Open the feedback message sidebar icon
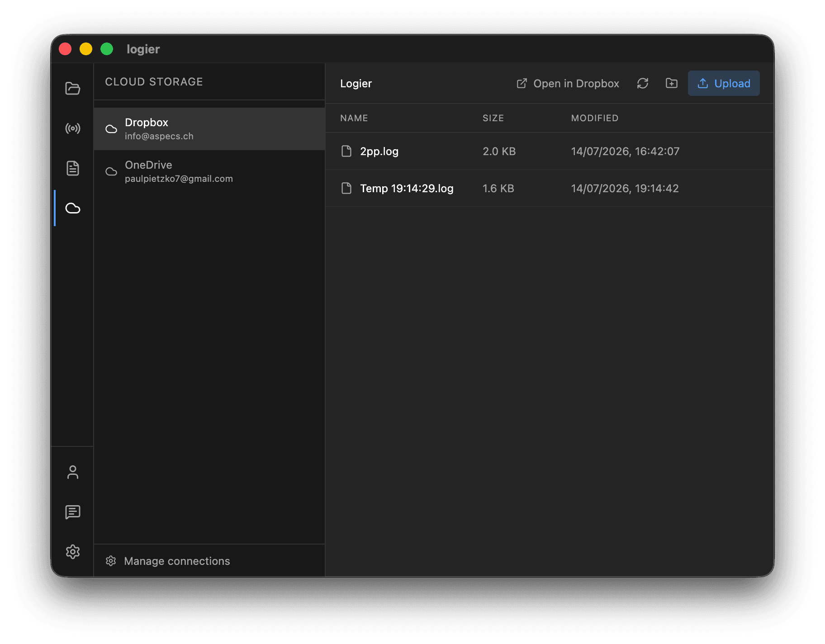This screenshot has width=825, height=644. [72, 512]
